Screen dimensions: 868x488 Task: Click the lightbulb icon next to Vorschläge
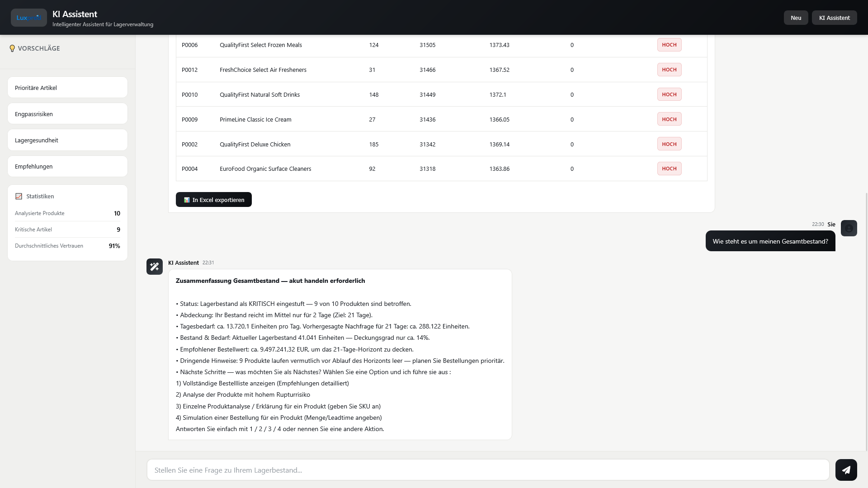coord(12,48)
